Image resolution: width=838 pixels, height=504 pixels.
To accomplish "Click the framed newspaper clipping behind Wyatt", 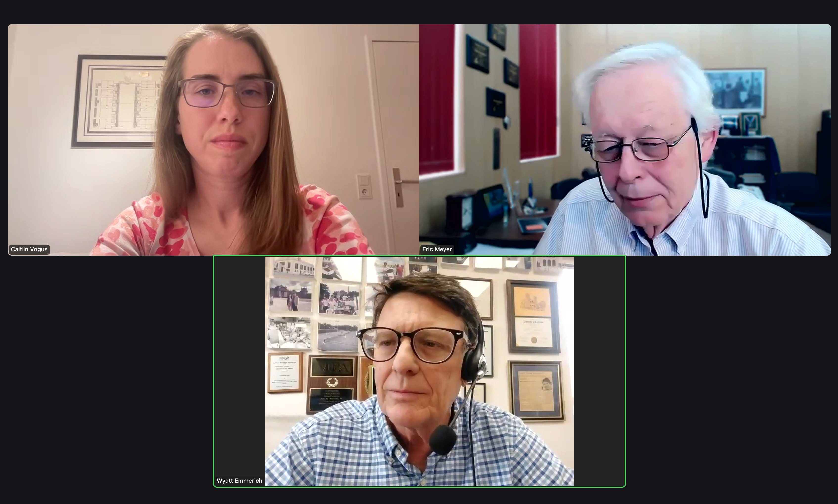I will pyautogui.click(x=536, y=390).
